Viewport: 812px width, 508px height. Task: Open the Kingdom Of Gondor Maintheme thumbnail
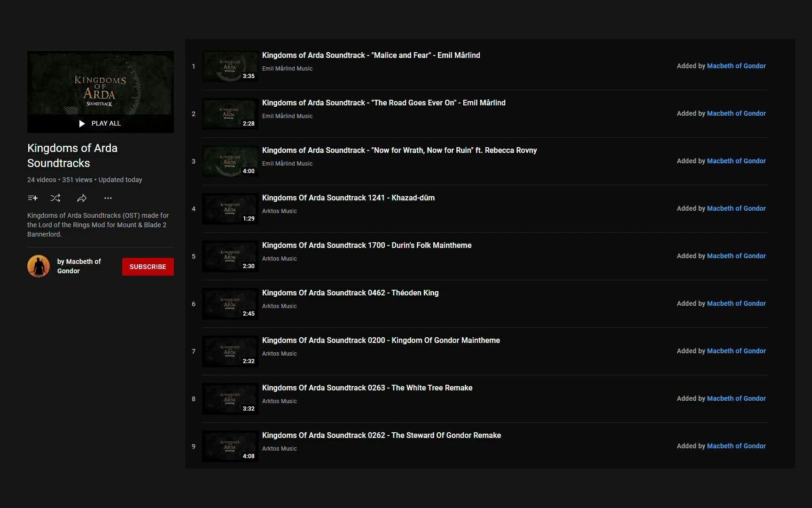point(230,351)
